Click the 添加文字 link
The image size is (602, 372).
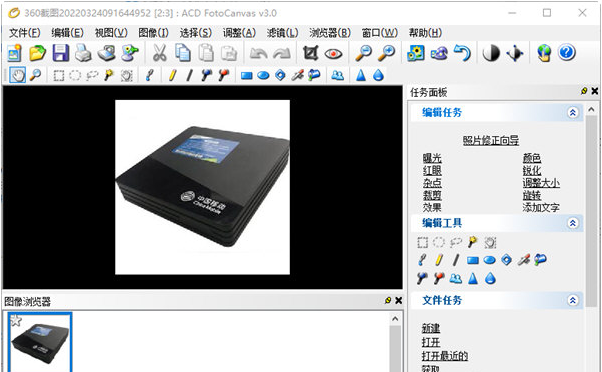[x=541, y=208]
